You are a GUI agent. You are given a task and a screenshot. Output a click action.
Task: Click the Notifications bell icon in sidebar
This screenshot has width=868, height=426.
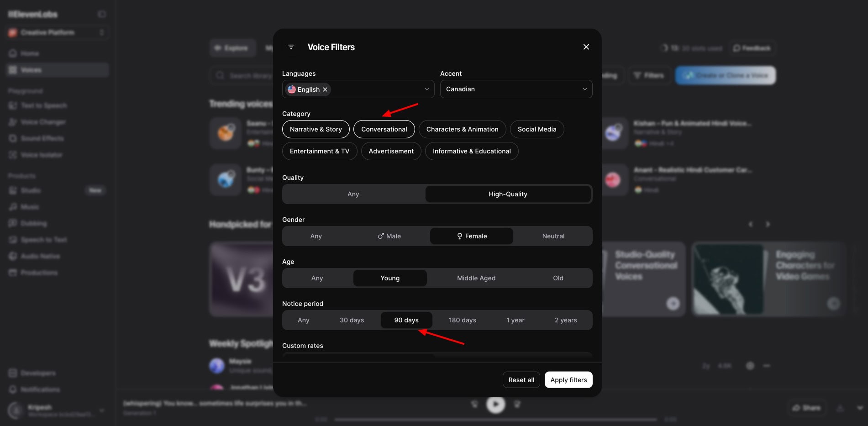[x=13, y=389]
